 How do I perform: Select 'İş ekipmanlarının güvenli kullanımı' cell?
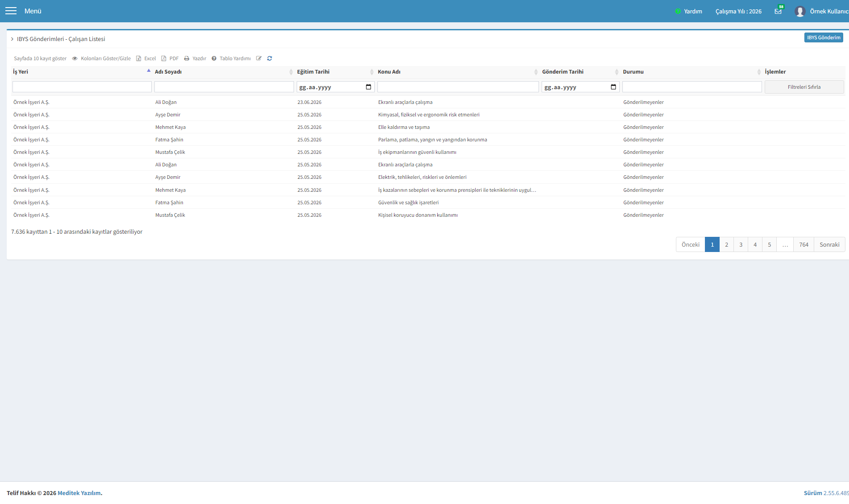click(x=417, y=152)
